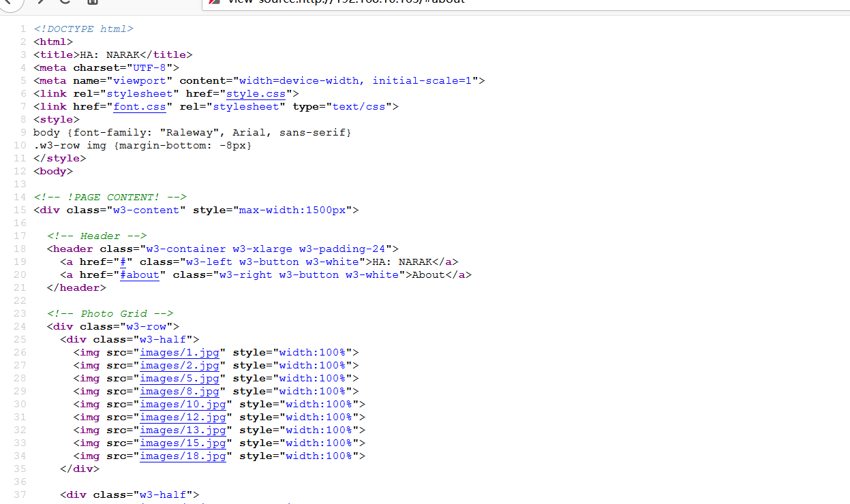Click the opening <body> tag on line 12

click(x=53, y=171)
